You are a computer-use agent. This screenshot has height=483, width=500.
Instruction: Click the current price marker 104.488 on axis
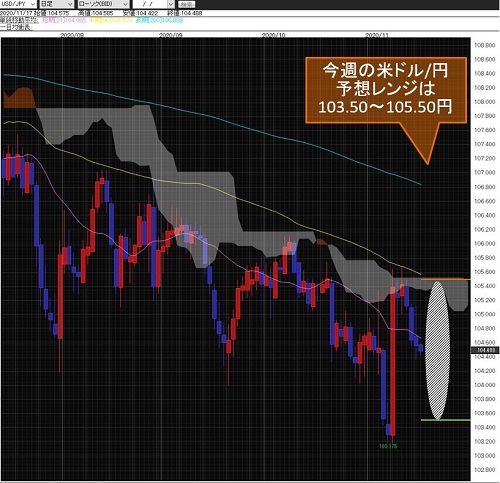pos(485,350)
